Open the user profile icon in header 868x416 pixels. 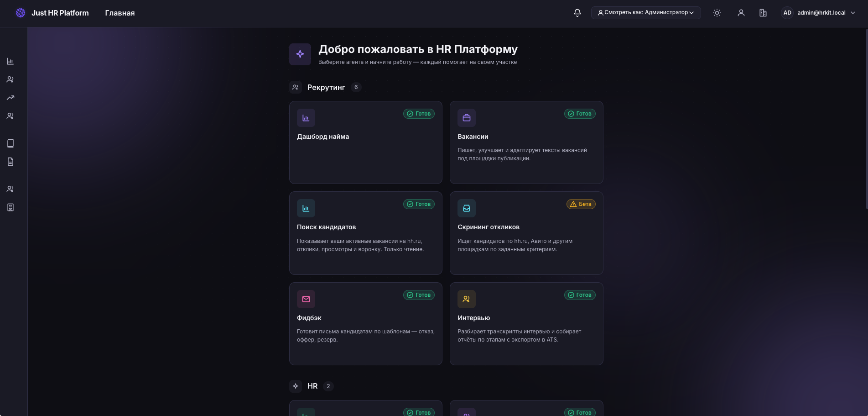741,13
